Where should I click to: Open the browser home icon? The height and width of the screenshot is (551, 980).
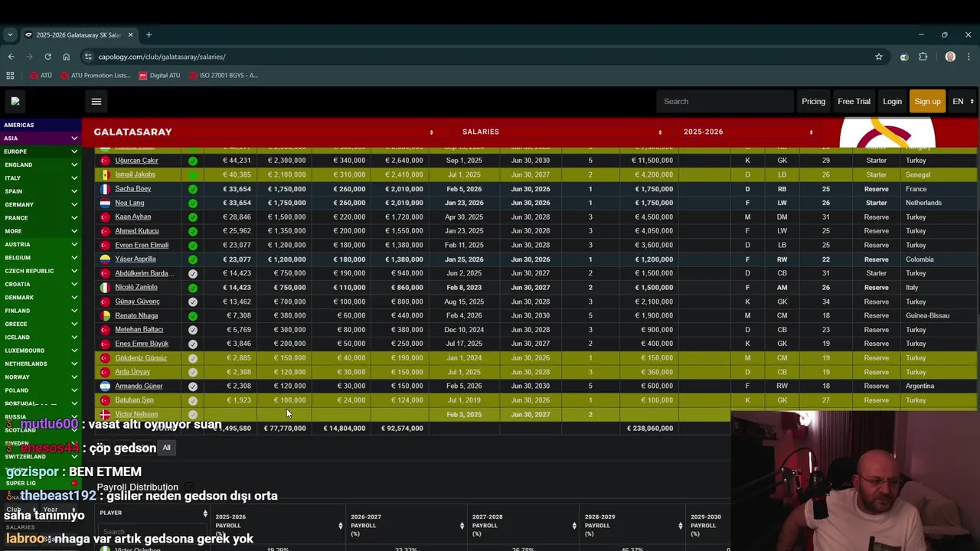[x=67, y=57]
